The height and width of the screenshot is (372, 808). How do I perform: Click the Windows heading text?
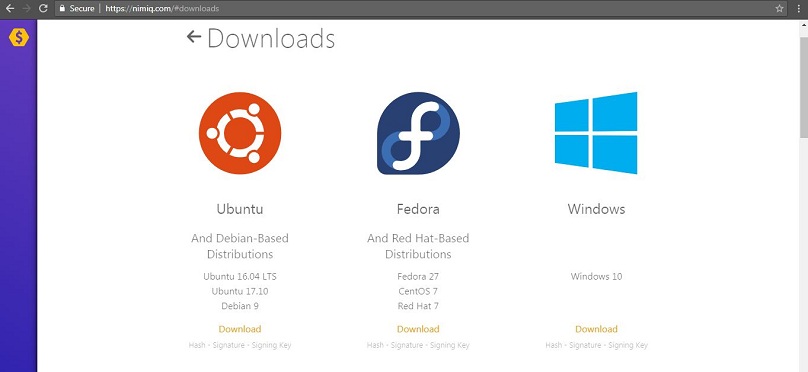[x=596, y=209]
